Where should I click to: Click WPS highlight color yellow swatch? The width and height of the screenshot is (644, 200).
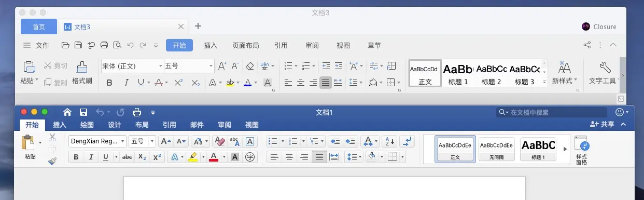230,83
